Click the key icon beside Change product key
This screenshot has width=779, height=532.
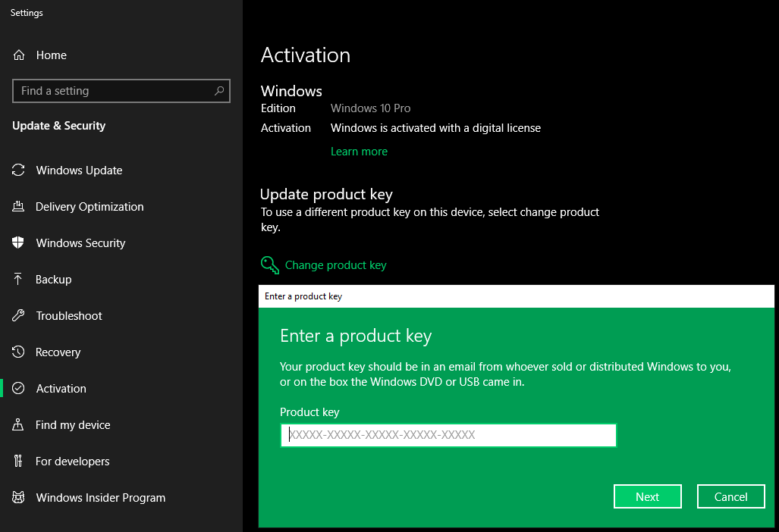coord(270,265)
